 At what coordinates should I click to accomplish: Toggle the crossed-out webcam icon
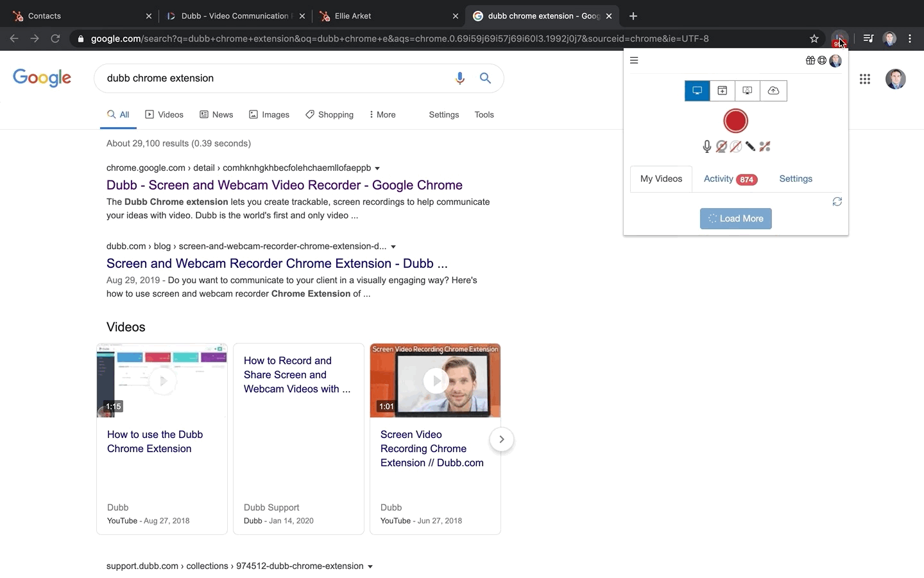(721, 146)
